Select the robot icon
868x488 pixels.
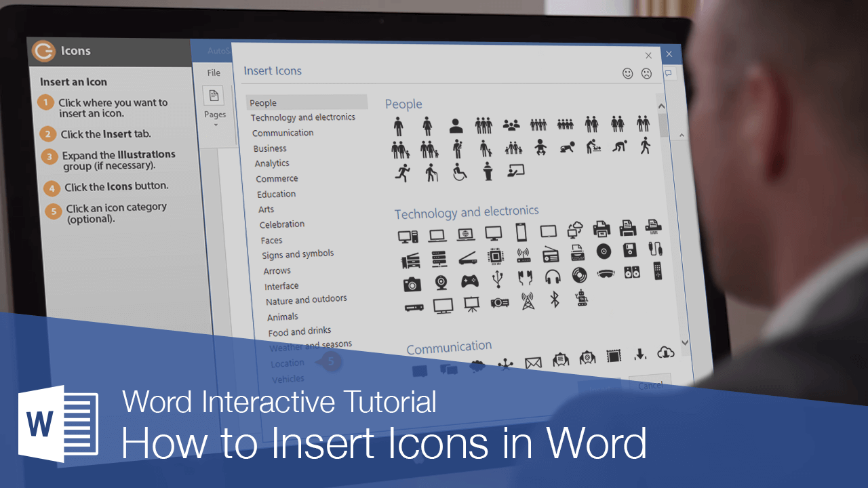(x=580, y=298)
